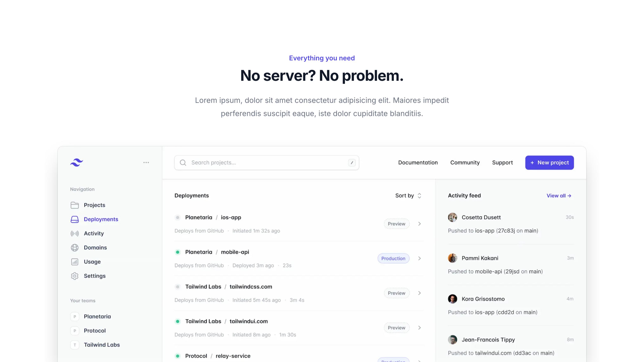
Task: Click the Deployments server icon
Action: pyautogui.click(x=75, y=219)
